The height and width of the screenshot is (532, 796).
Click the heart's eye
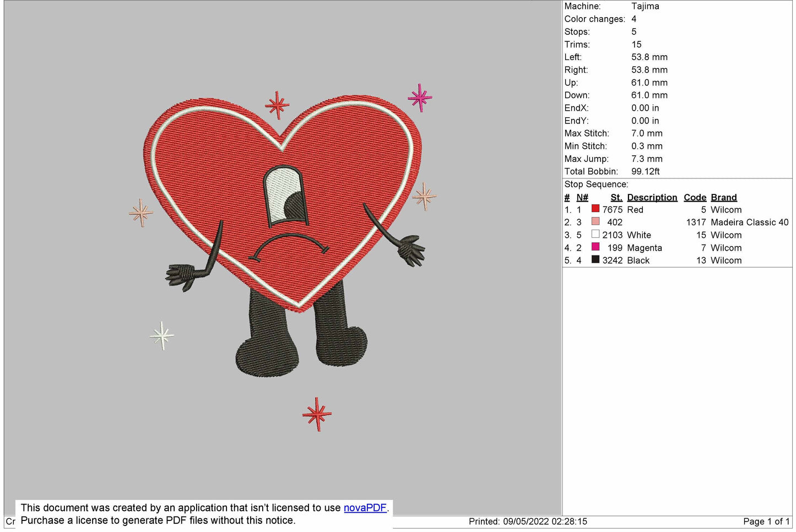(x=285, y=197)
